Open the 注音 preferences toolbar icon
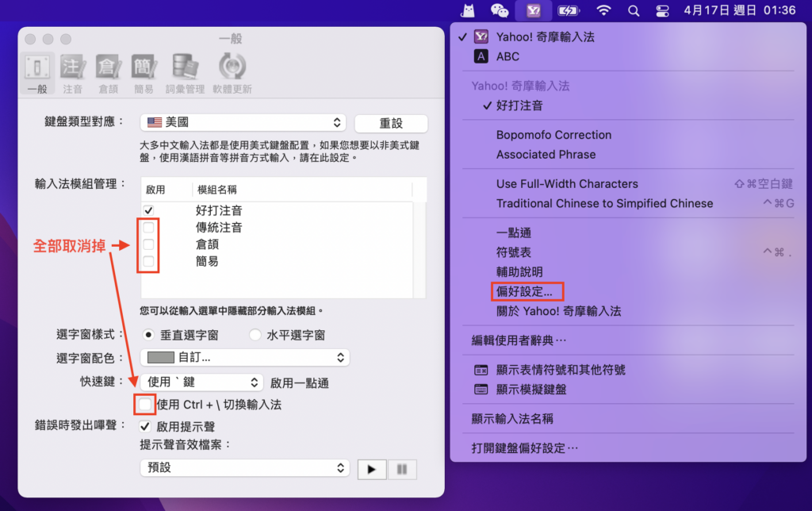Image resolution: width=812 pixels, height=511 pixels. click(72, 74)
